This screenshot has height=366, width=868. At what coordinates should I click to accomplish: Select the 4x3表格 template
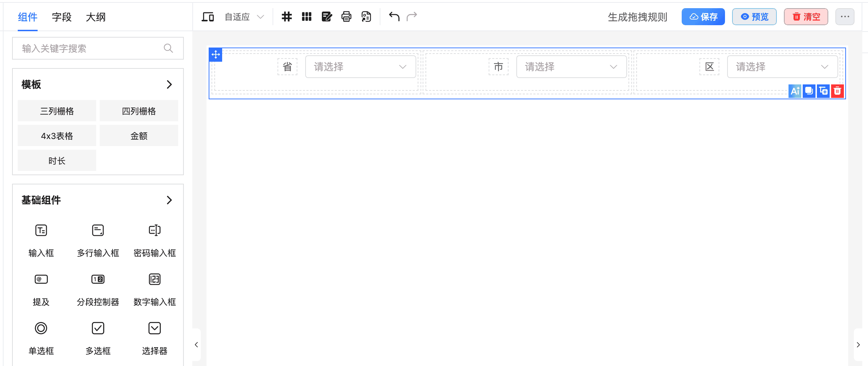tap(57, 135)
